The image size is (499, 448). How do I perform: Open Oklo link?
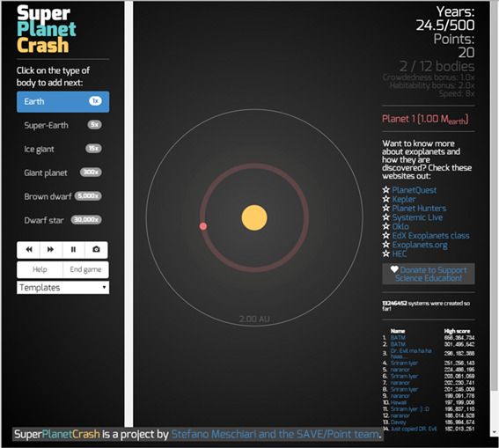(x=400, y=226)
